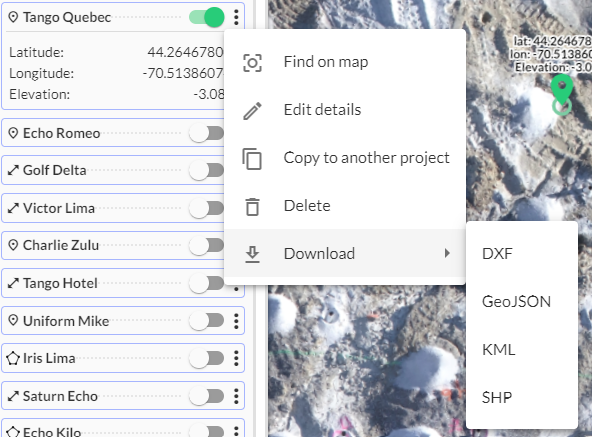The image size is (592, 437).
Task: Expand the Download submenu arrow
Action: pyautogui.click(x=447, y=253)
